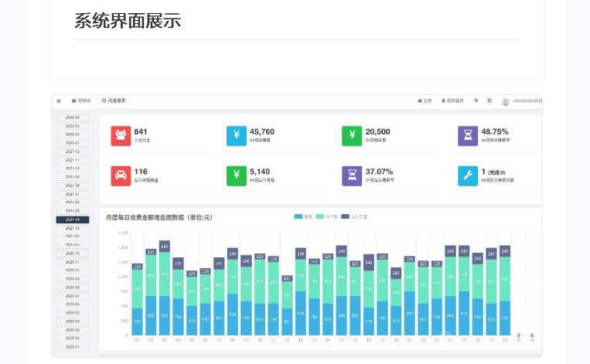Select month 2021-11 in the sidebar
This screenshot has width=590, height=364.
pyautogui.click(x=73, y=160)
